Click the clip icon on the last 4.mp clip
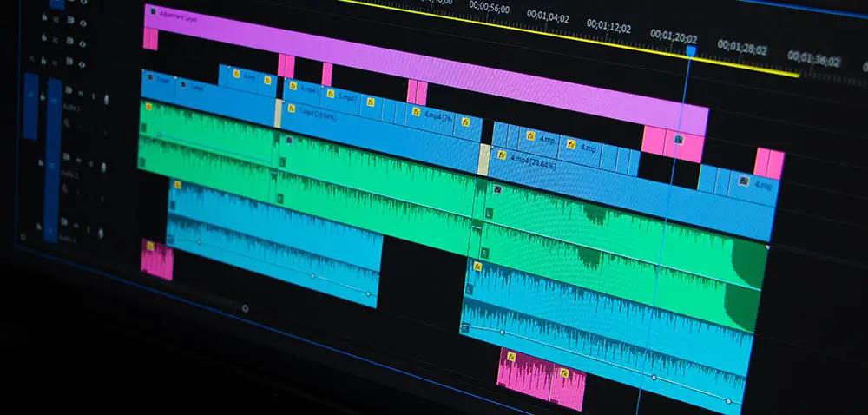This screenshot has height=415, width=868. (x=744, y=181)
